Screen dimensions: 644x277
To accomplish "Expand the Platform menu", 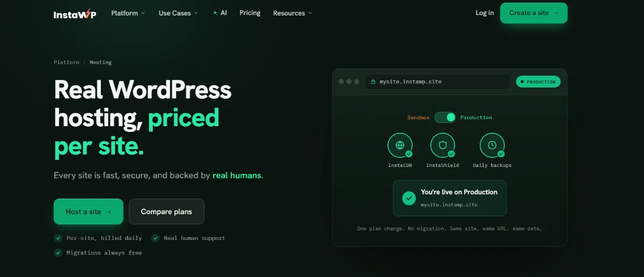I will click(x=128, y=13).
